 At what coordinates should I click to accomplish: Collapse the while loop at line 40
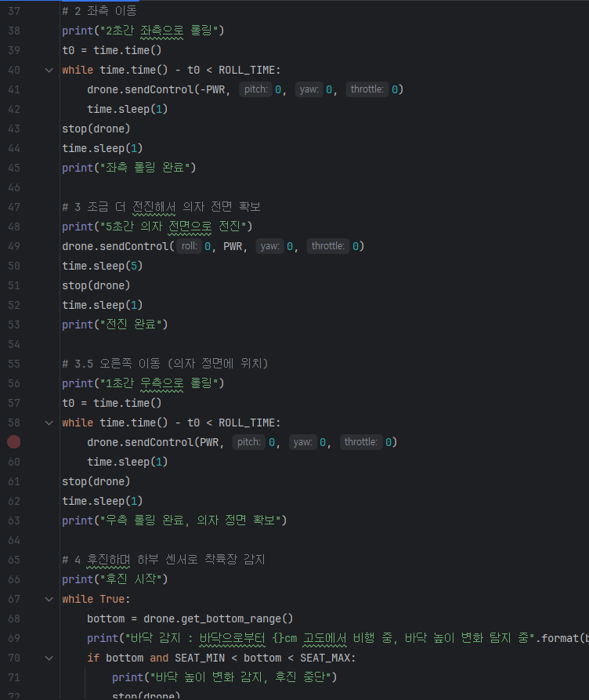click(49, 70)
